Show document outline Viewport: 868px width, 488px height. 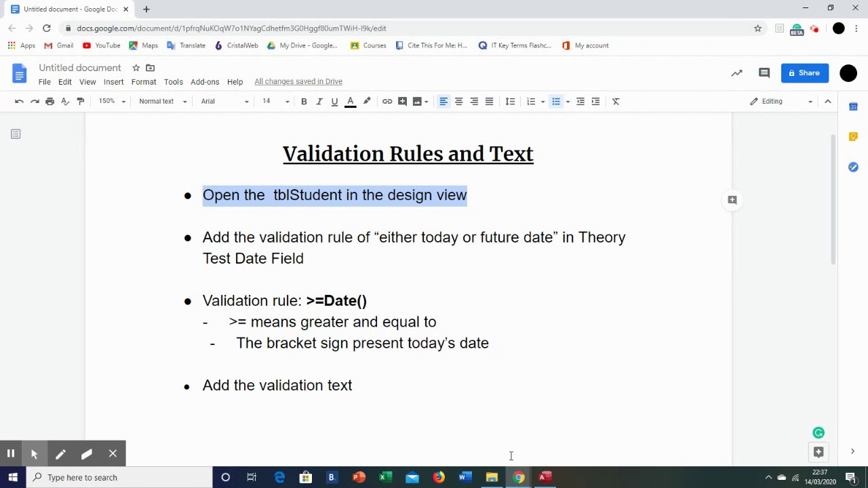click(x=16, y=134)
